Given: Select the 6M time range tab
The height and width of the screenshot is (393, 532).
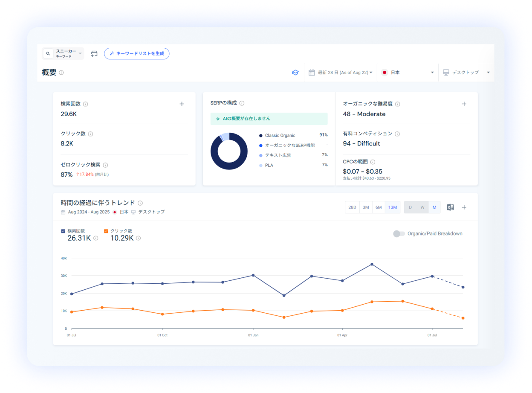Looking at the screenshot, I should click(x=378, y=207).
